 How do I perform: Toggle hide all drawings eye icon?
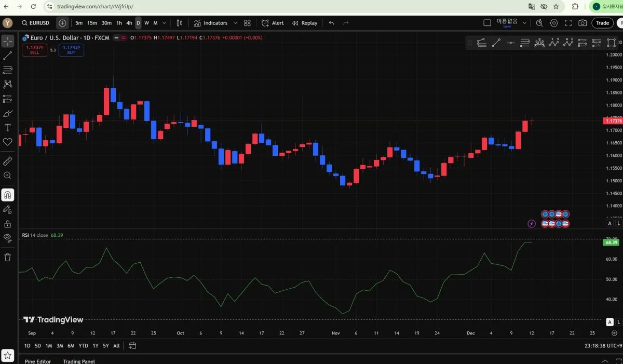point(8,238)
